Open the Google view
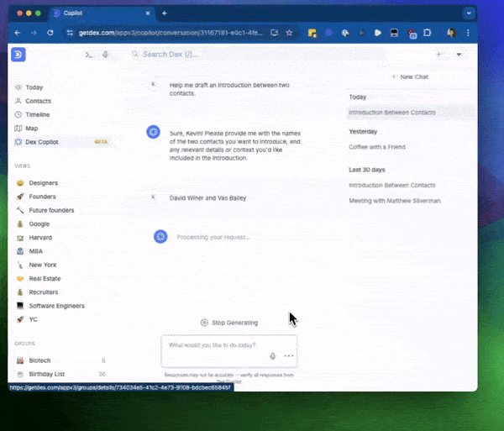The height and width of the screenshot is (431, 504). [39, 223]
